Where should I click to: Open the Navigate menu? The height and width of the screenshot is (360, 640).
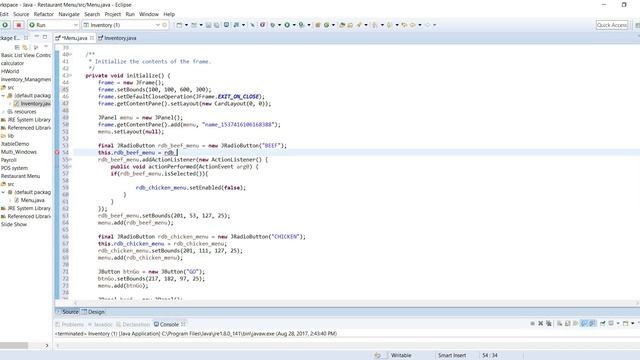pos(69,14)
